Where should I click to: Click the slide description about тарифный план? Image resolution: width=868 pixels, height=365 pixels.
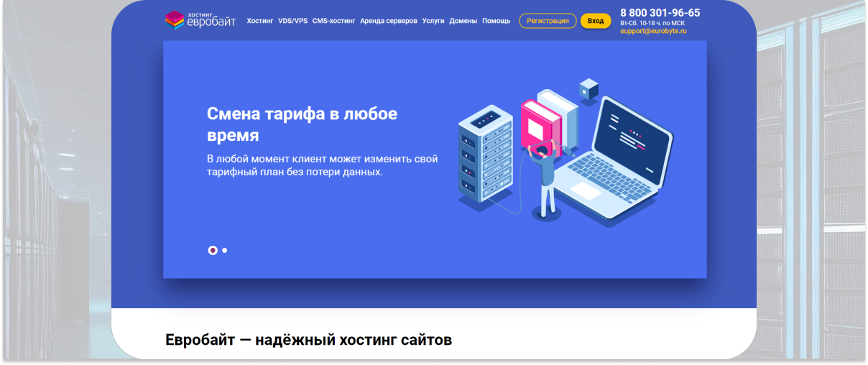point(322,165)
